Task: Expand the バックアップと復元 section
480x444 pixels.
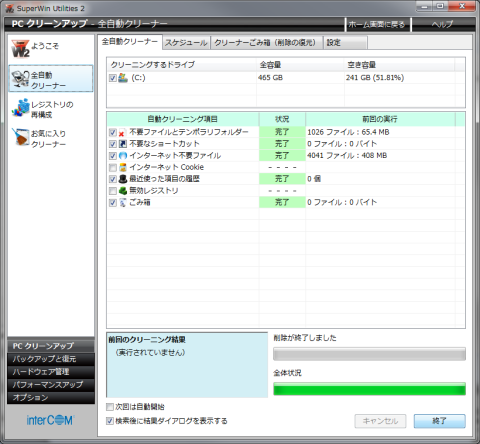Action: [51, 359]
